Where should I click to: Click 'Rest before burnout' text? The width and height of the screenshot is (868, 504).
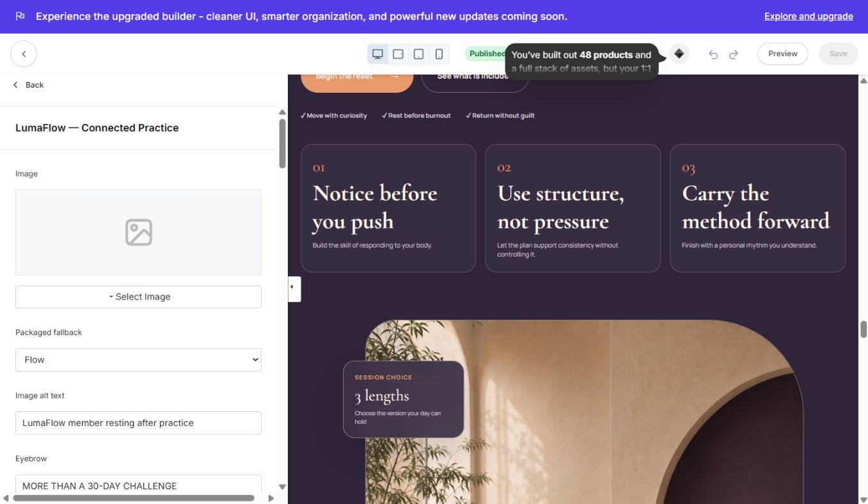click(416, 116)
